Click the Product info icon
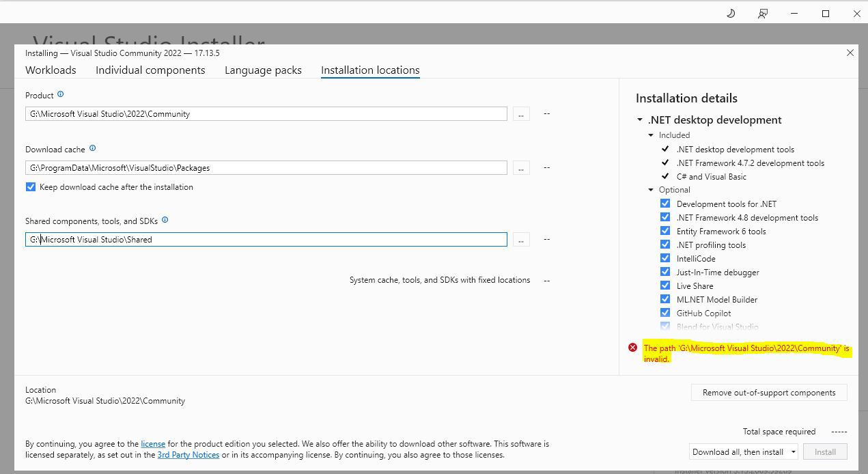This screenshot has width=868, height=474. [60, 94]
